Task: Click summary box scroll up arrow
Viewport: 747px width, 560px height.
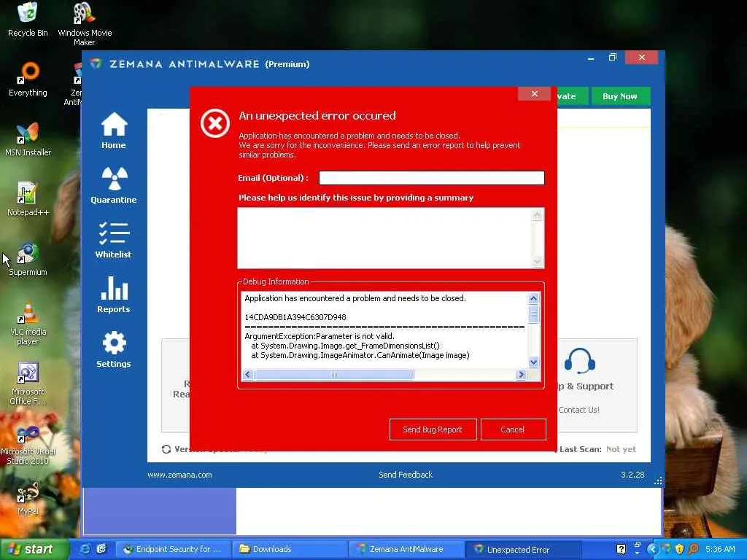Action: point(538,215)
